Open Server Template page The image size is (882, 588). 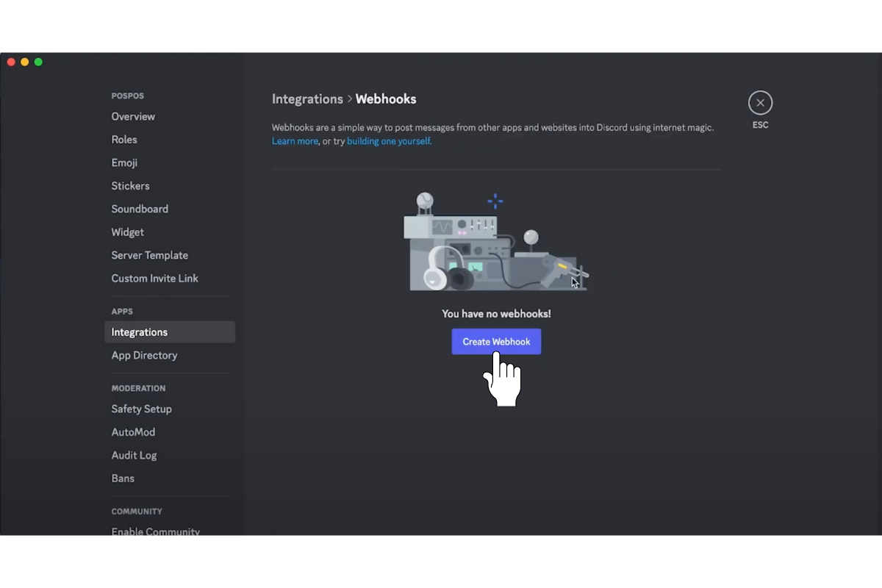tap(150, 256)
